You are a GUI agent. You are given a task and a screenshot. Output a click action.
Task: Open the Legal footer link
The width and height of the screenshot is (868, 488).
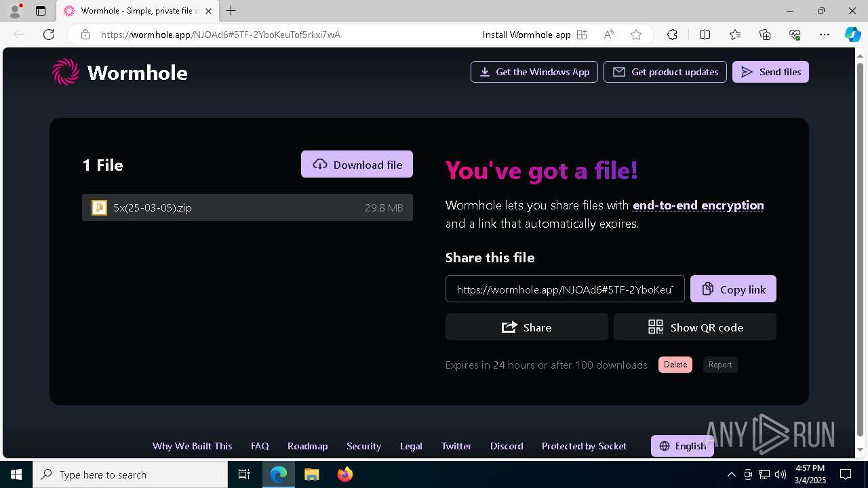tap(411, 446)
